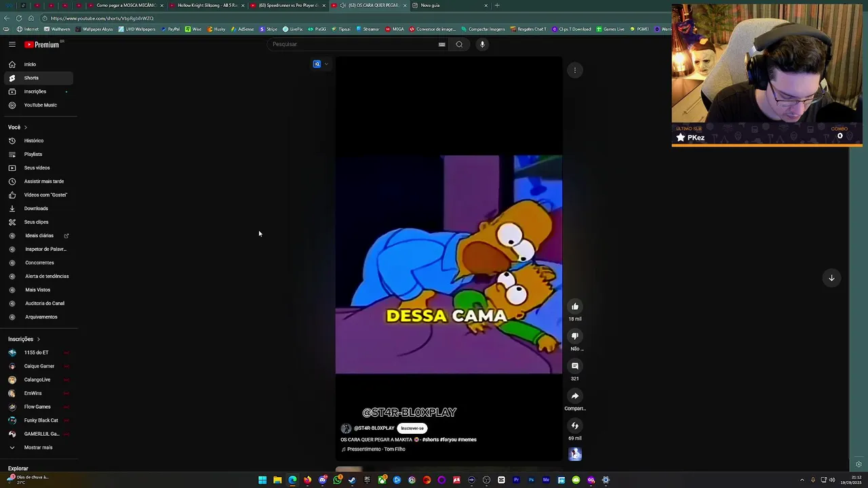Viewport: 868px width, 488px height.
Task: Open Shorts in the sidebar
Action: point(39,78)
